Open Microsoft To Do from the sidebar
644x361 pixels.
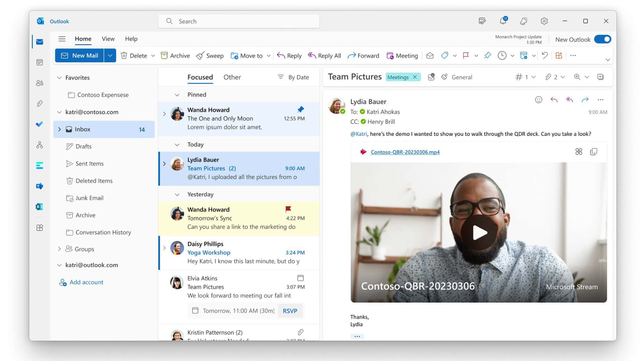[x=40, y=124]
